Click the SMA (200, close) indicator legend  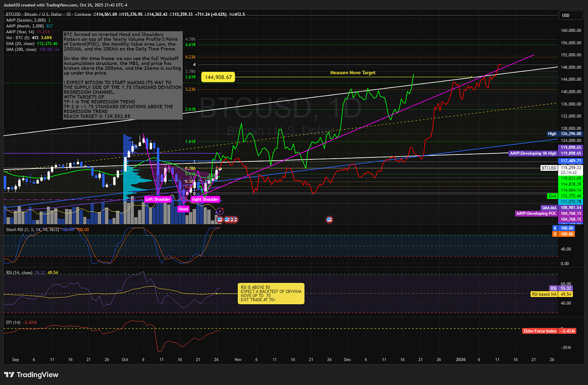pos(32,49)
